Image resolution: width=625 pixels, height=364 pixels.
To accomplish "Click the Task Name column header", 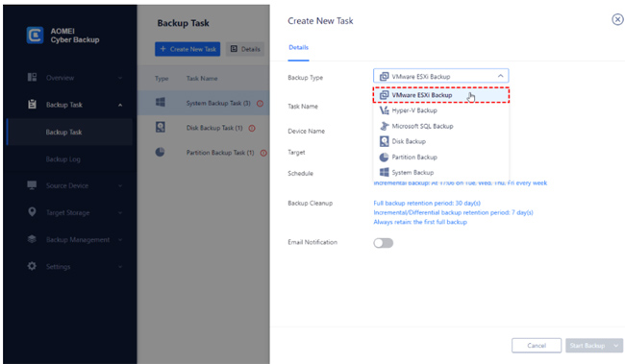I will point(202,79).
